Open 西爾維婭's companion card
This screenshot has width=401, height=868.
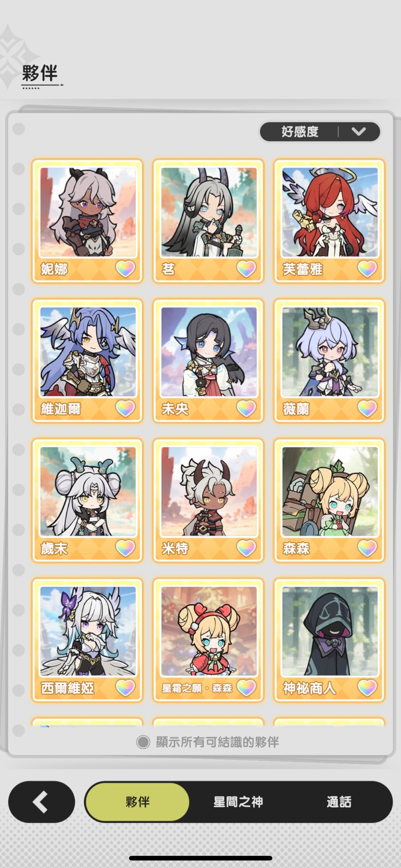(x=88, y=640)
